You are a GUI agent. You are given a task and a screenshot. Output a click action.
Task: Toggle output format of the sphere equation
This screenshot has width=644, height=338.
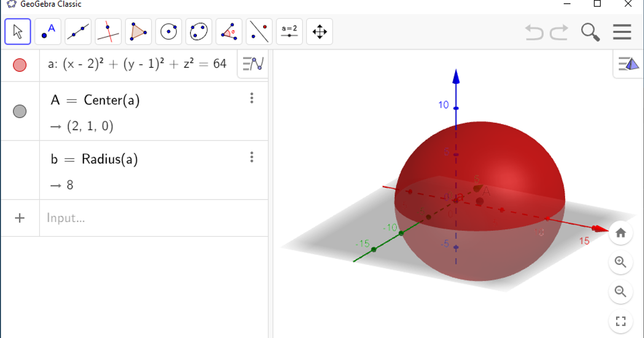coord(252,64)
